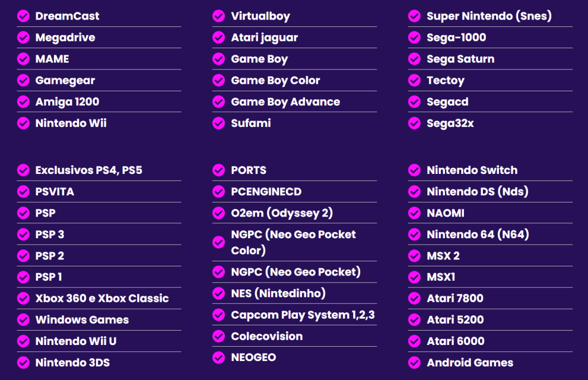The image size is (588, 380).
Task: Click the check icon next to Atari 7800
Action: point(415,298)
